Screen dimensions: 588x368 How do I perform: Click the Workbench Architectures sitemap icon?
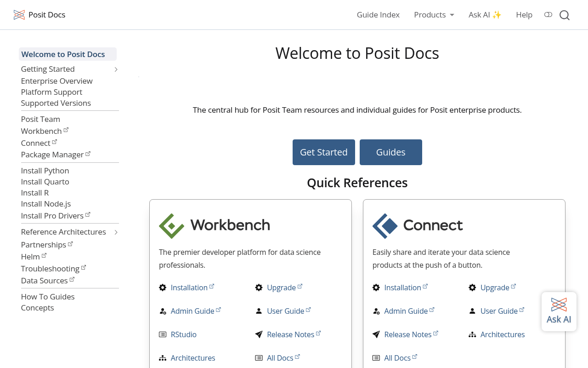coord(163,358)
